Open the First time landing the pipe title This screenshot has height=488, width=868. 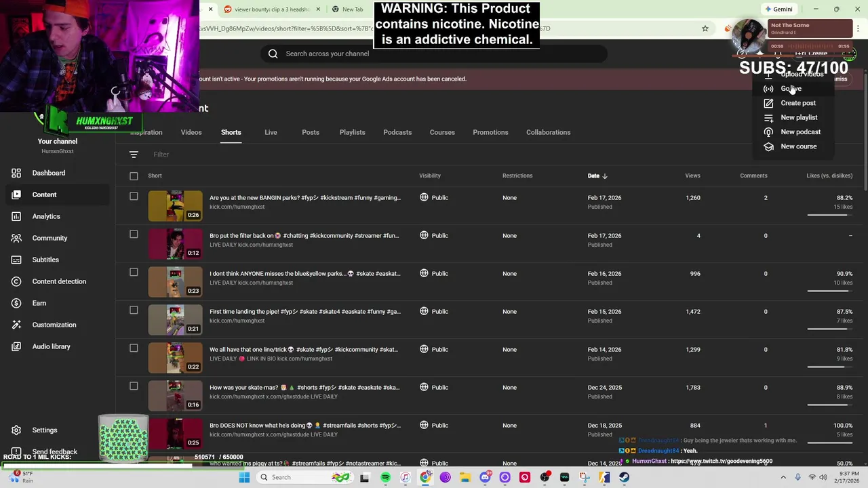pos(305,312)
